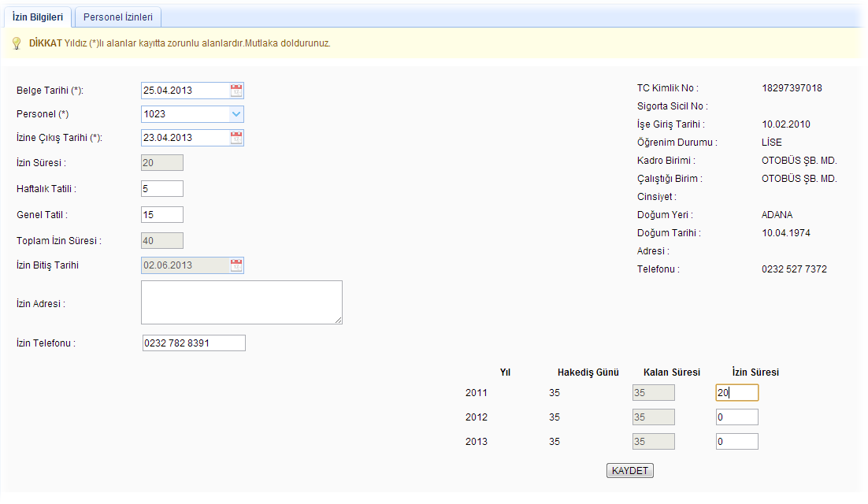The image size is (868, 504).
Task: Click the lightbulb icon beside DİKKAT
Action: (16, 43)
